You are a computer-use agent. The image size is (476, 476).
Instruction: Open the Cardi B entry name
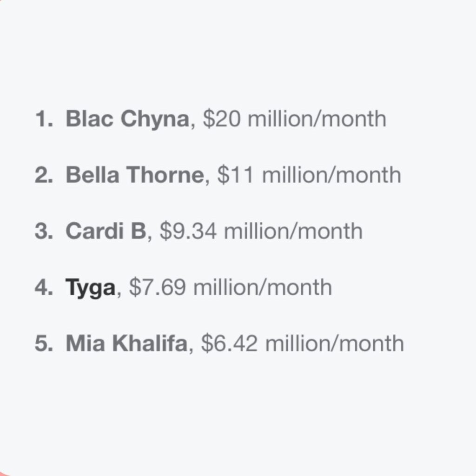tap(106, 231)
